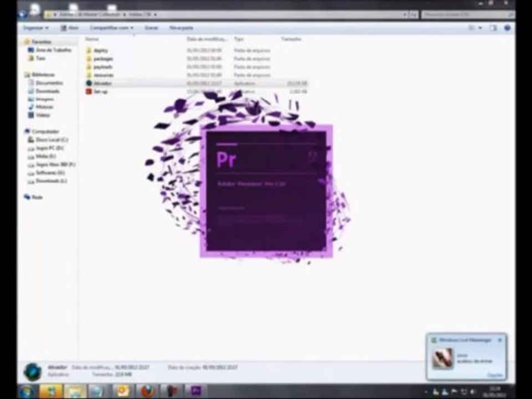Click the Premiere Pro splash screen
This screenshot has height=399, width=532.
click(267, 191)
